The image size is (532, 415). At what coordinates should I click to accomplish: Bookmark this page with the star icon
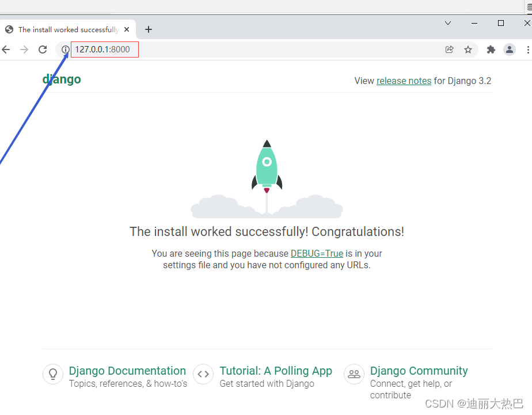468,50
